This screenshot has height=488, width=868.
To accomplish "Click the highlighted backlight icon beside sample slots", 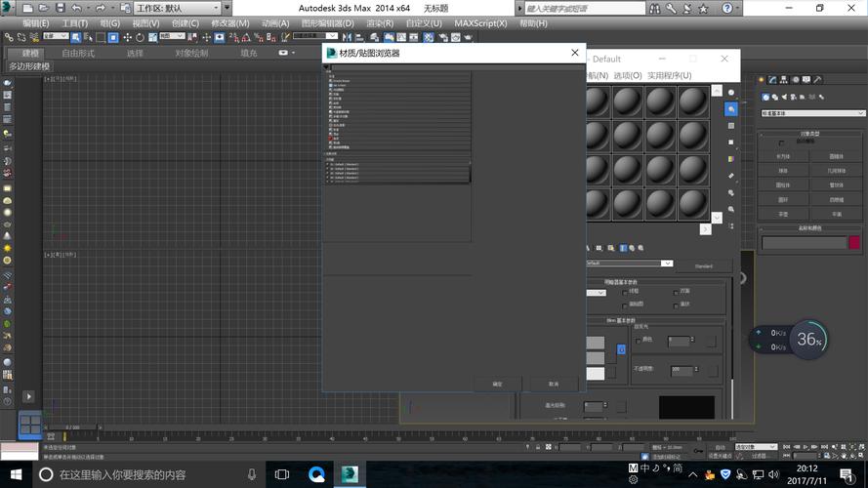I will pyautogui.click(x=731, y=108).
